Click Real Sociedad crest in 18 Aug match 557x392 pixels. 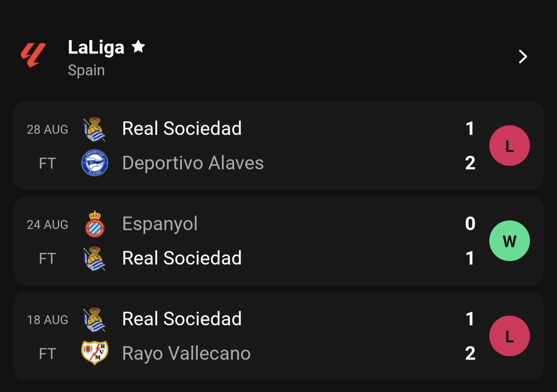(94, 320)
